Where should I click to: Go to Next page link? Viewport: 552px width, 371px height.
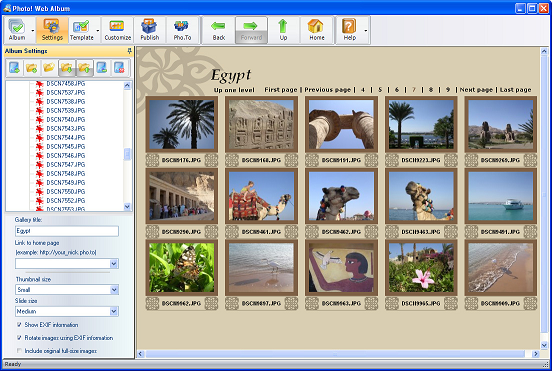pos(476,89)
